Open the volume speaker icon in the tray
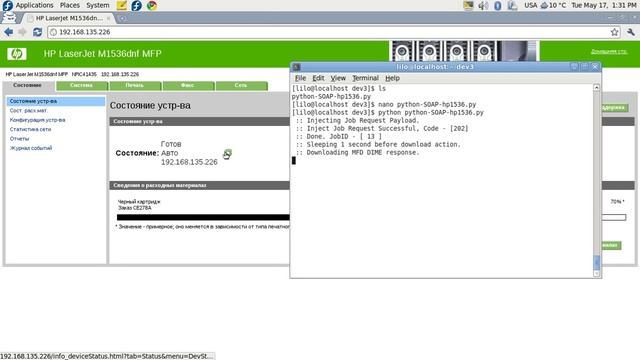The width and height of the screenshot is (640, 360). coord(483,5)
